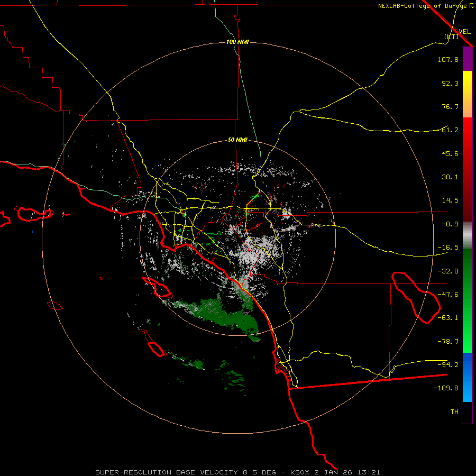Click the blue segment of velocity color bar
This screenshot has width=476, height=476.
(467, 377)
